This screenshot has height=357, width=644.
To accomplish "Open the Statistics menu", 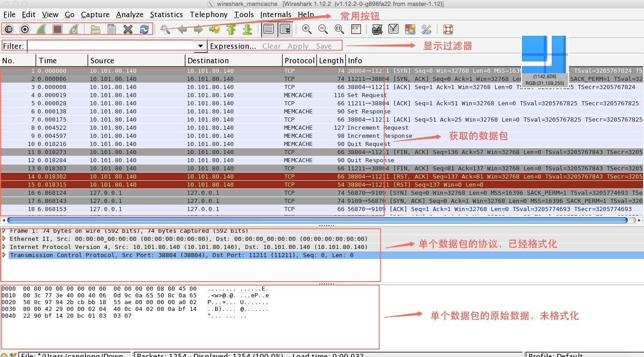I will 166,14.
